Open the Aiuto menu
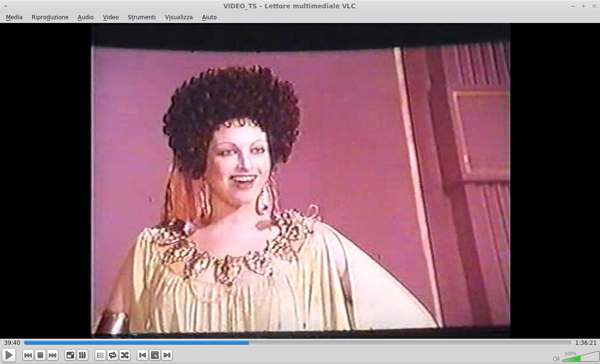Screen dimensions: 600x364 (x=209, y=17)
